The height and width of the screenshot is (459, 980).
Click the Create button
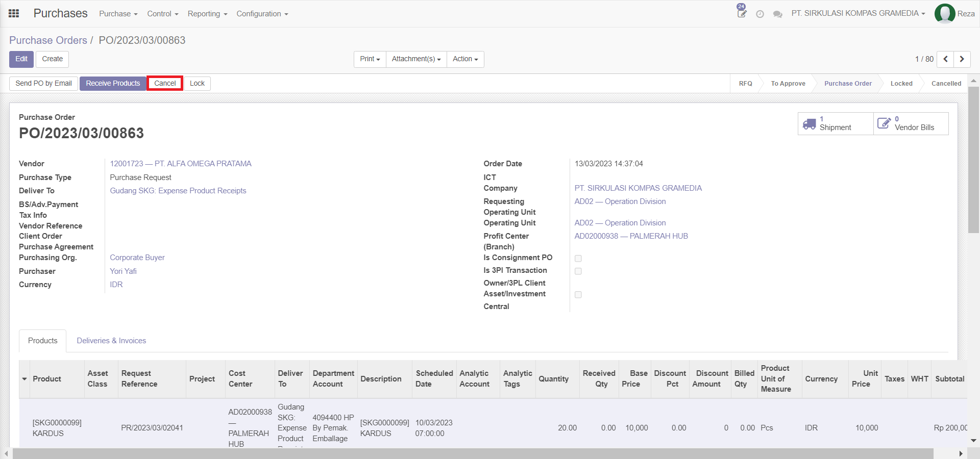tap(53, 59)
